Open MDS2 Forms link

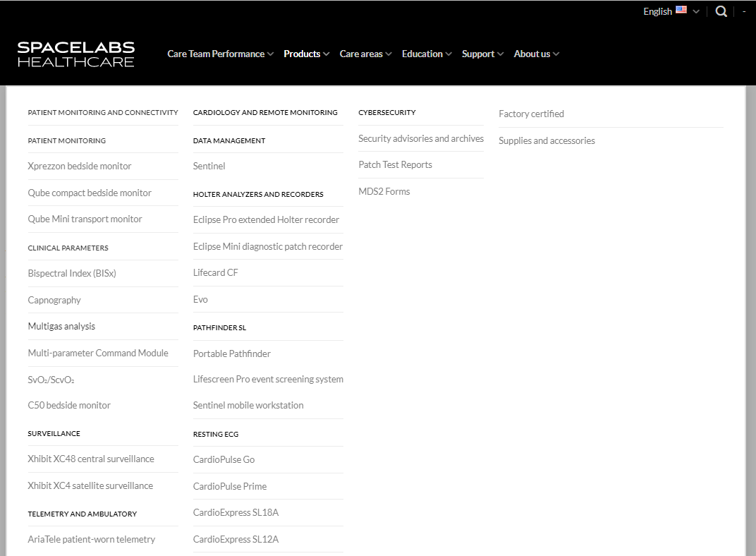click(x=384, y=191)
